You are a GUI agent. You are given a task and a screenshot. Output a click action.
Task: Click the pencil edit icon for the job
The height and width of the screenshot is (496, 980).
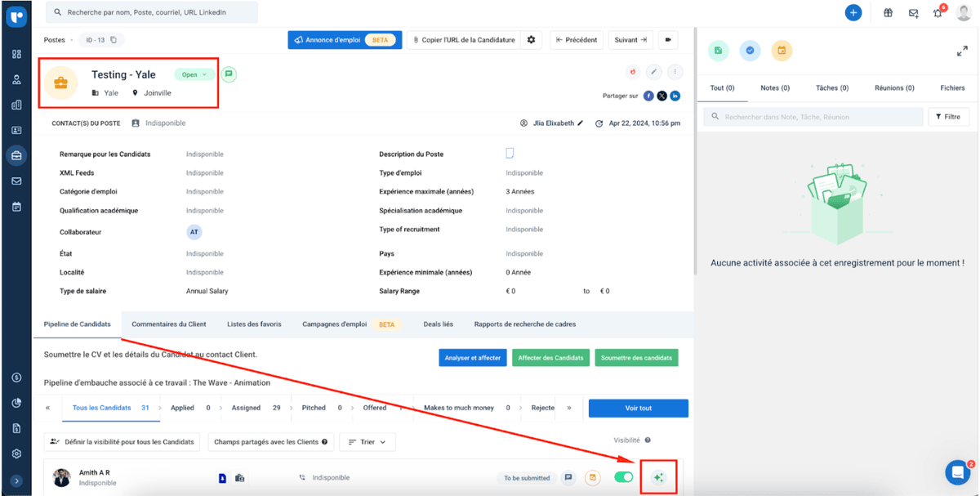tap(654, 73)
